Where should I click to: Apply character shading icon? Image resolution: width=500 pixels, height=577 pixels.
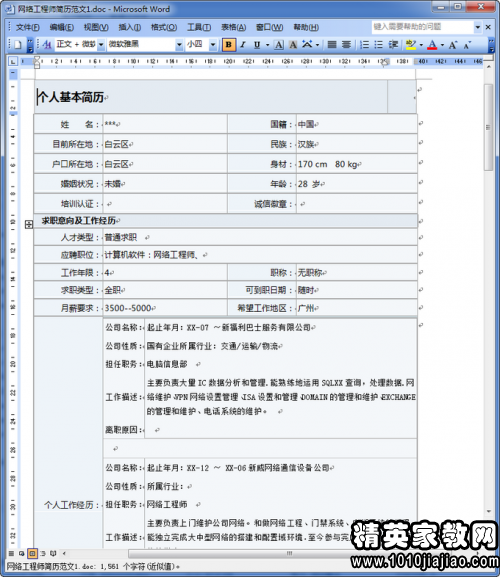point(293,45)
